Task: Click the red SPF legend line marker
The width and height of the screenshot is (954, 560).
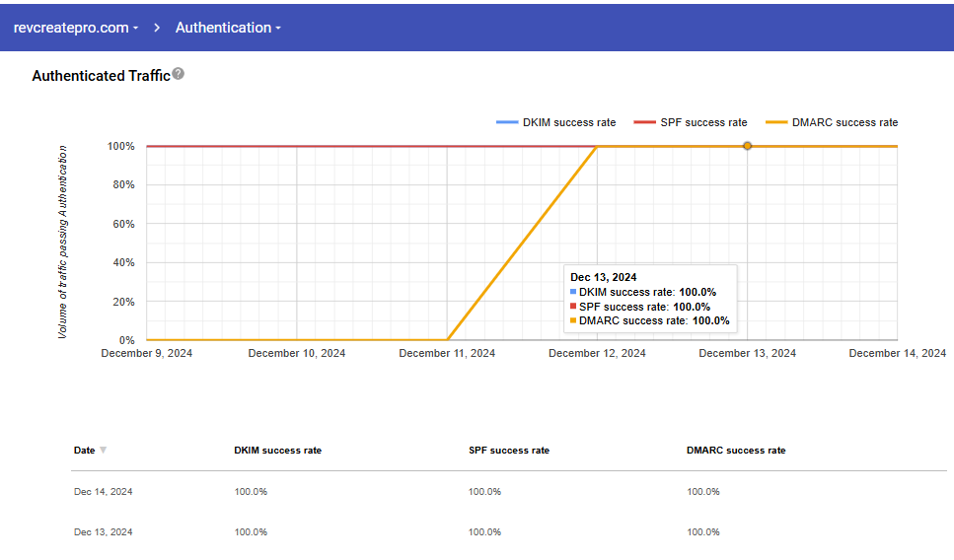Action: pyautogui.click(x=644, y=123)
